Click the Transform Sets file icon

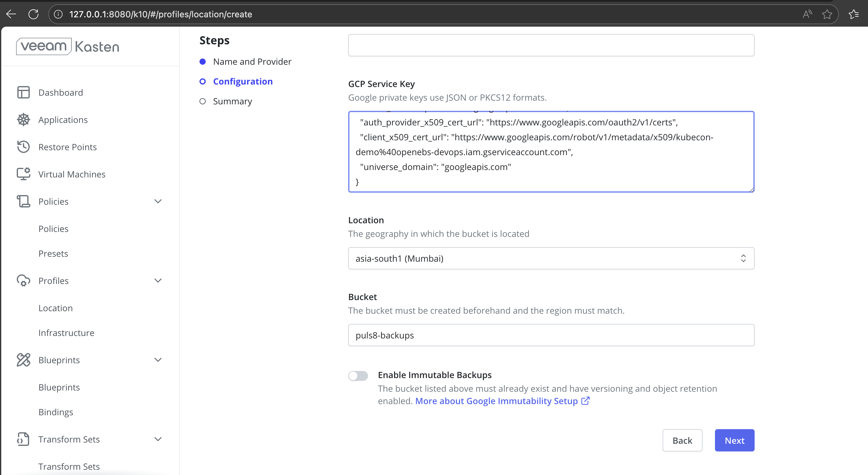[23, 439]
